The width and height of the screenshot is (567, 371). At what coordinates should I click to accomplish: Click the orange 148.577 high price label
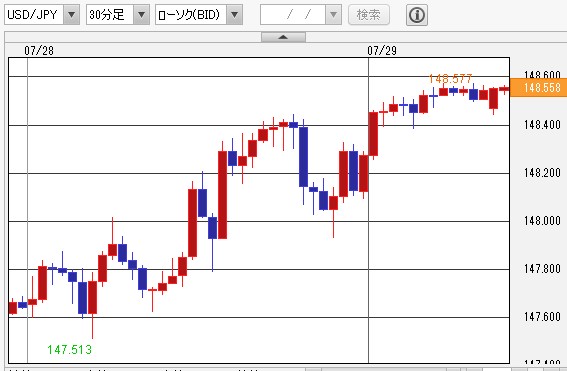[451, 78]
